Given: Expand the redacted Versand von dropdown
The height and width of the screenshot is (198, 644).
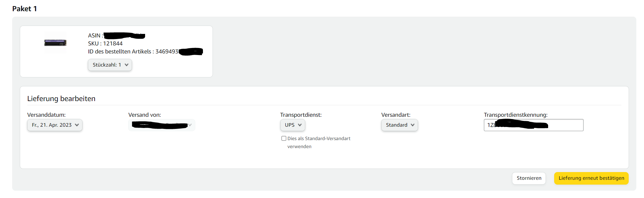Looking at the screenshot, I should (x=162, y=125).
